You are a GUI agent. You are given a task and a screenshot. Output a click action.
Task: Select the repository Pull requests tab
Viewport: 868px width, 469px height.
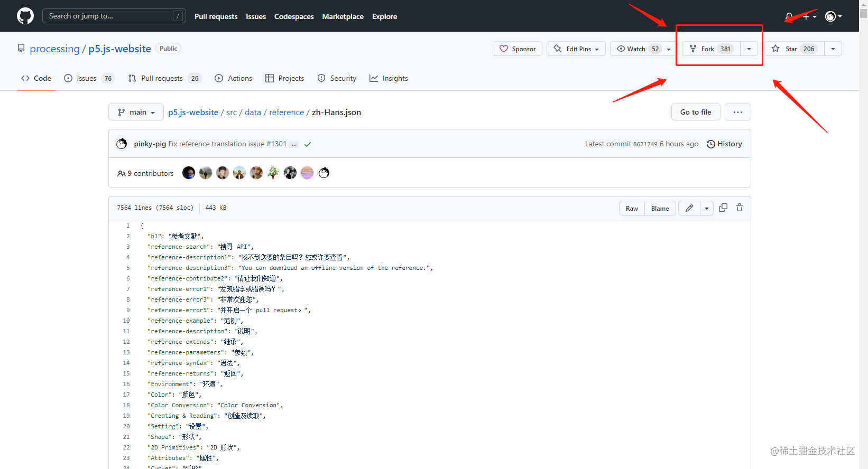click(x=164, y=78)
